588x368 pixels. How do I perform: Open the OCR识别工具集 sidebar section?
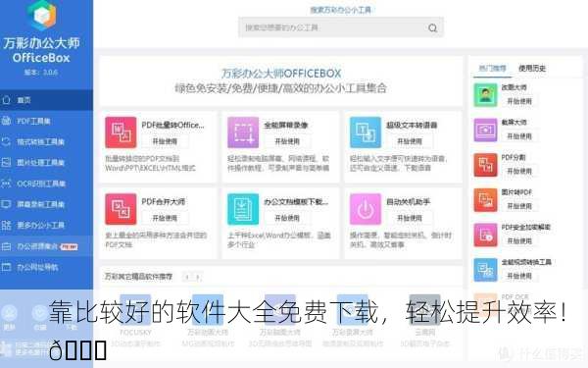(x=46, y=184)
